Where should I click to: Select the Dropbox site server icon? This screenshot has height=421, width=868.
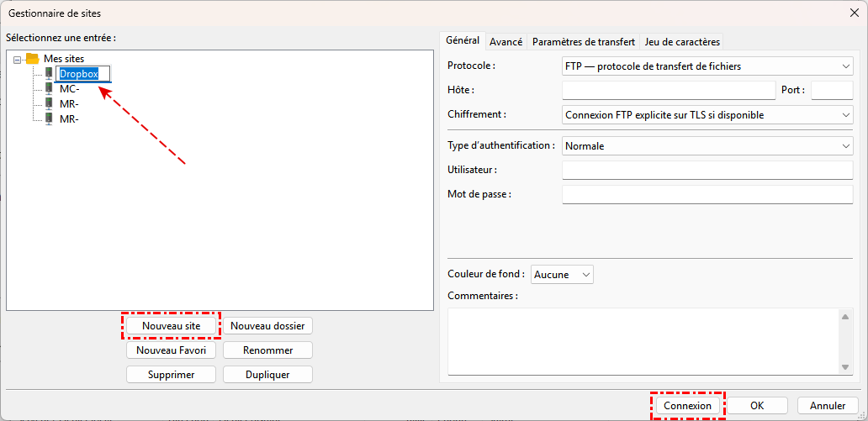[x=49, y=73]
